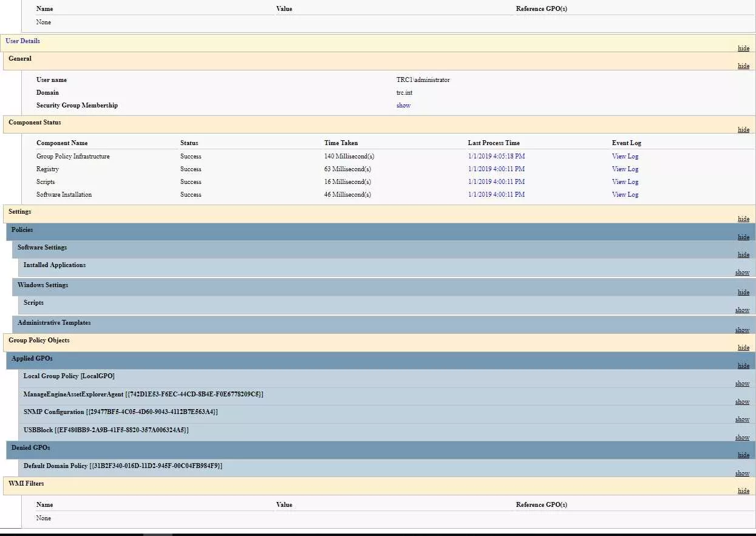Click the "140 Millisecond(s)" time value

point(349,157)
